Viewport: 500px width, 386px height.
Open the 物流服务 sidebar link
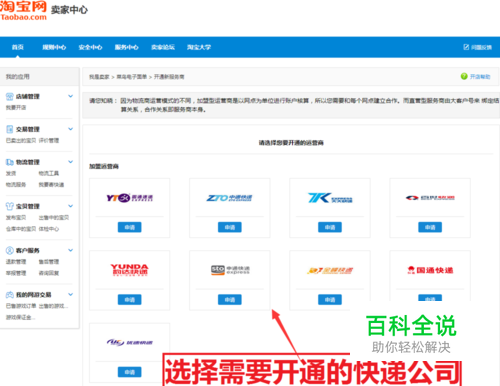(16, 184)
